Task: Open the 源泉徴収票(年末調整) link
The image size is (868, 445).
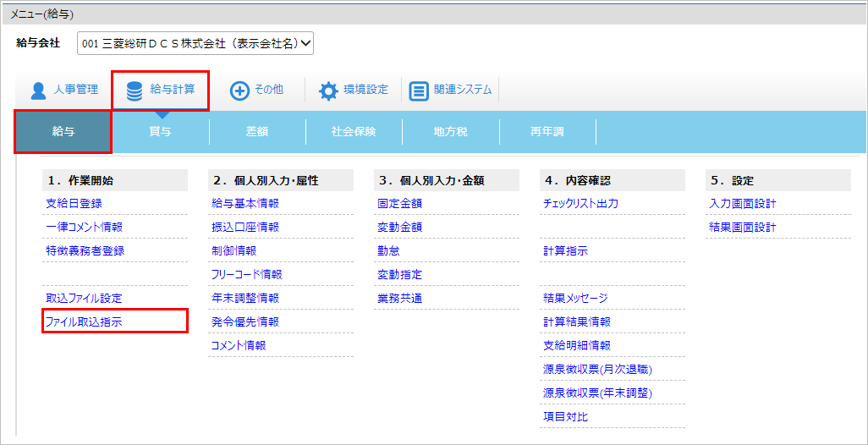Action: [x=598, y=393]
